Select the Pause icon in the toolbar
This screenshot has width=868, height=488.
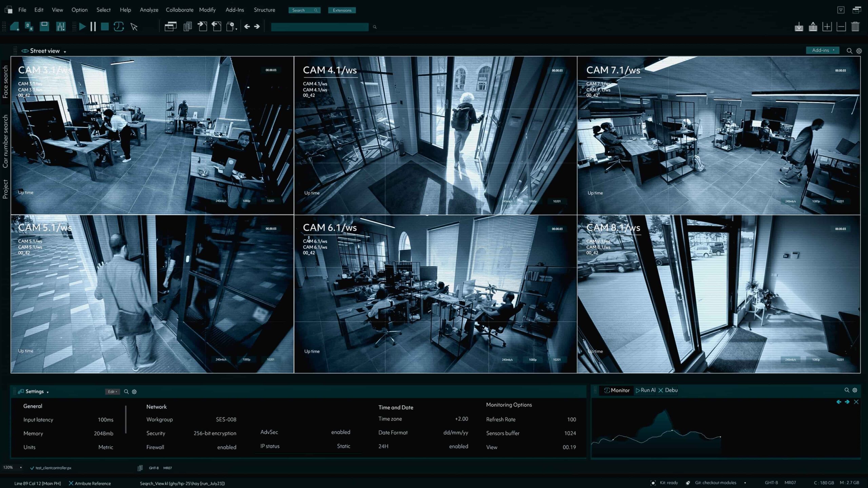(x=94, y=26)
